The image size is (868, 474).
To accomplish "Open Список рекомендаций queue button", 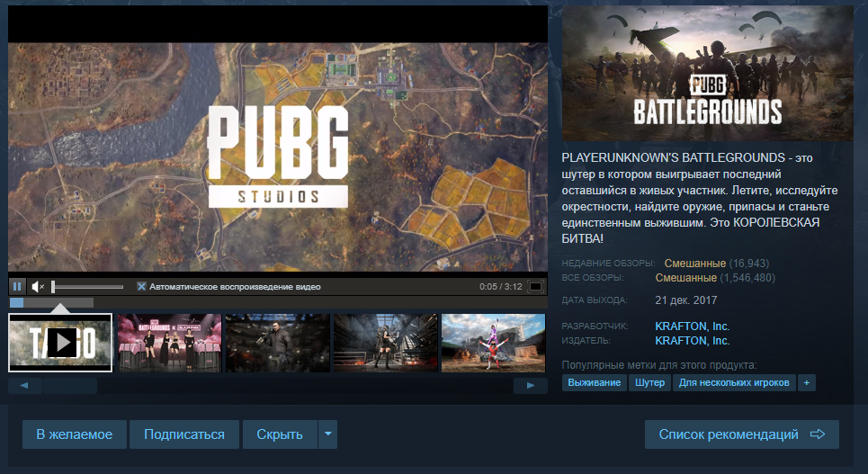I will click(x=742, y=434).
